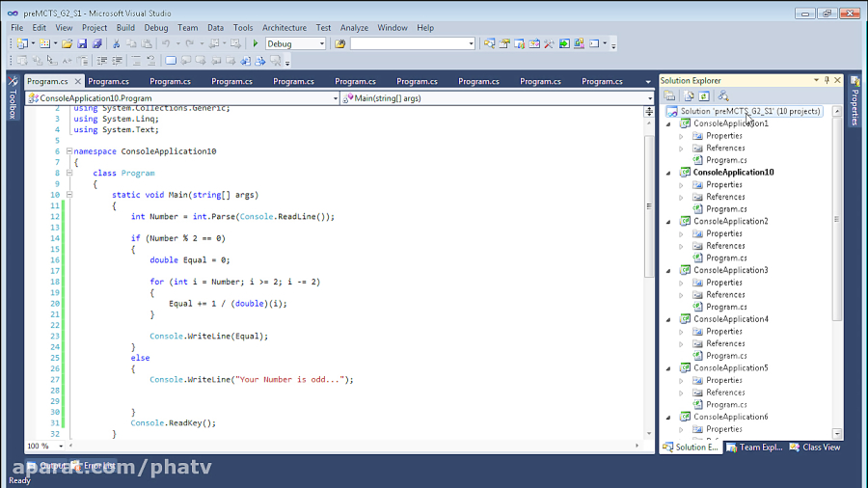The height and width of the screenshot is (488, 868).
Task: Switch to the Class View tab
Action: (x=815, y=447)
